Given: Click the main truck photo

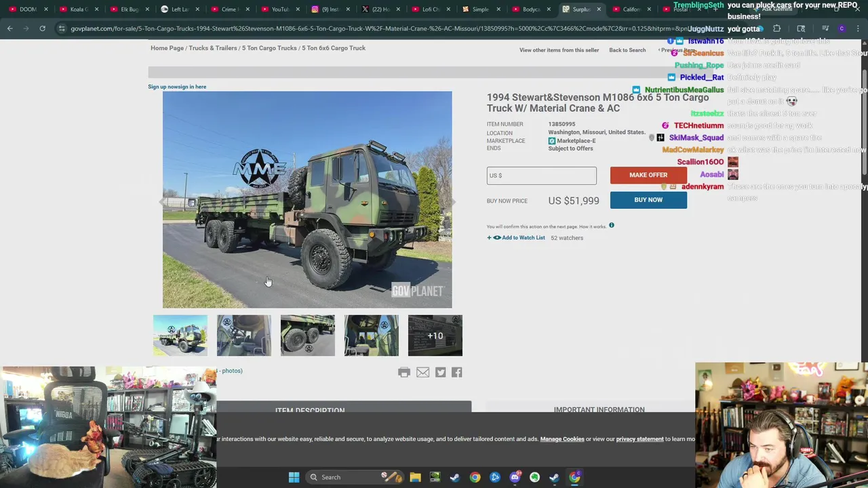Looking at the screenshot, I should [307, 200].
